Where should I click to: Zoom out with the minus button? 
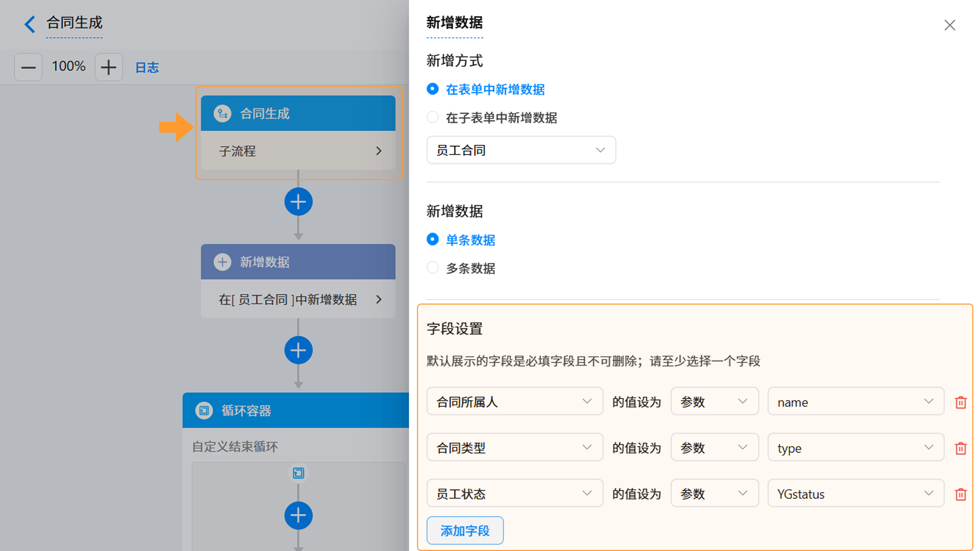point(28,67)
